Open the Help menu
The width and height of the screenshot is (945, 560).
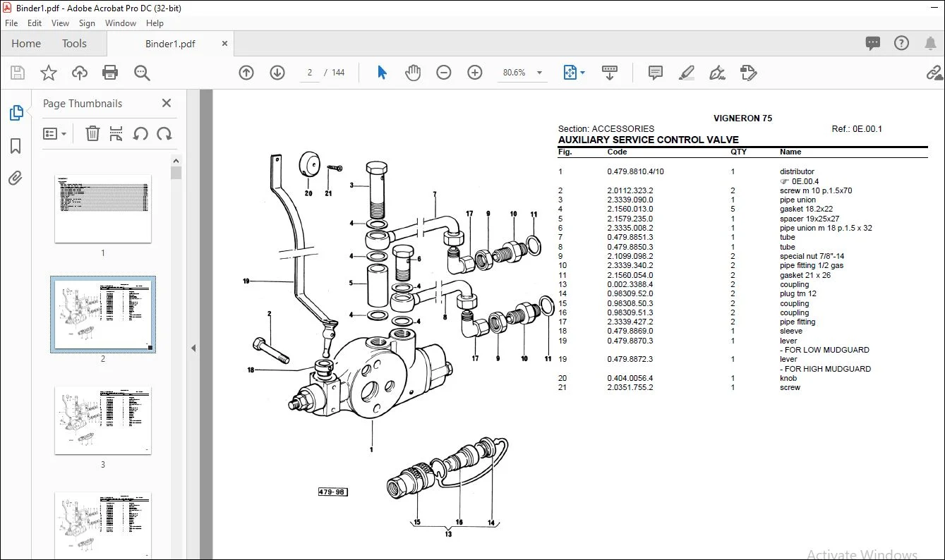click(155, 23)
